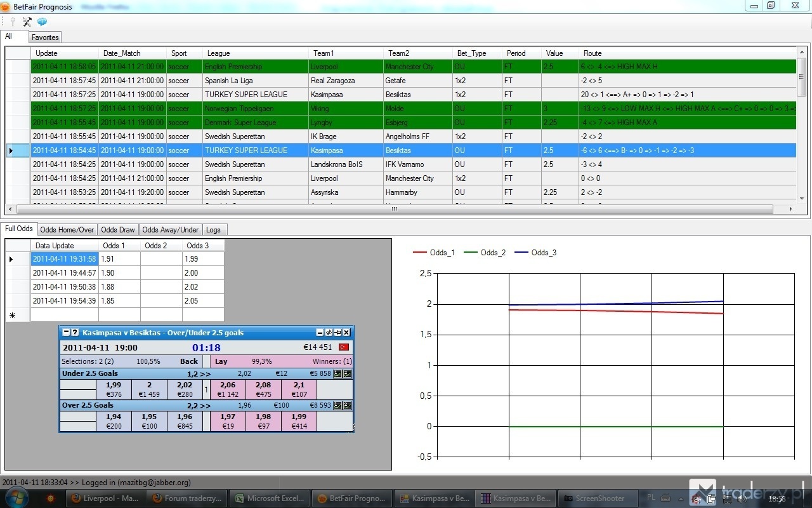Sort by the Team1 column header
This screenshot has height=508, width=812.
(346, 53)
